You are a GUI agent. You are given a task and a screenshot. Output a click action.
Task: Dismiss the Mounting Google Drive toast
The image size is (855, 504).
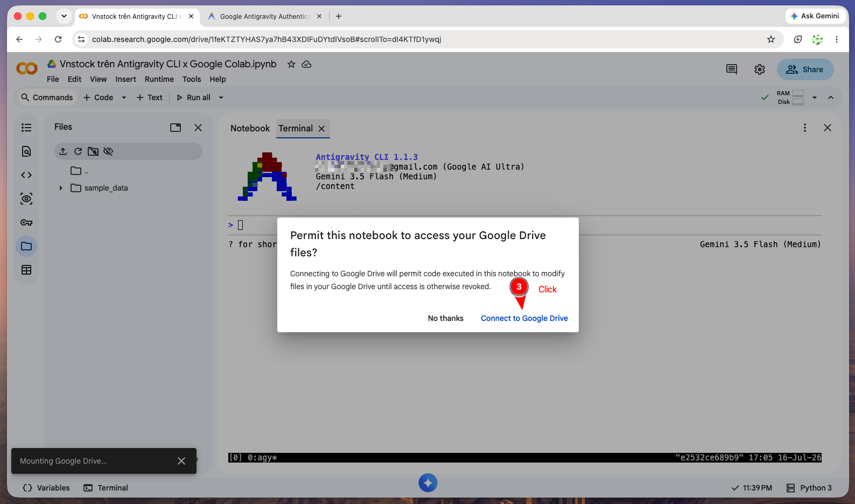point(181,461)
